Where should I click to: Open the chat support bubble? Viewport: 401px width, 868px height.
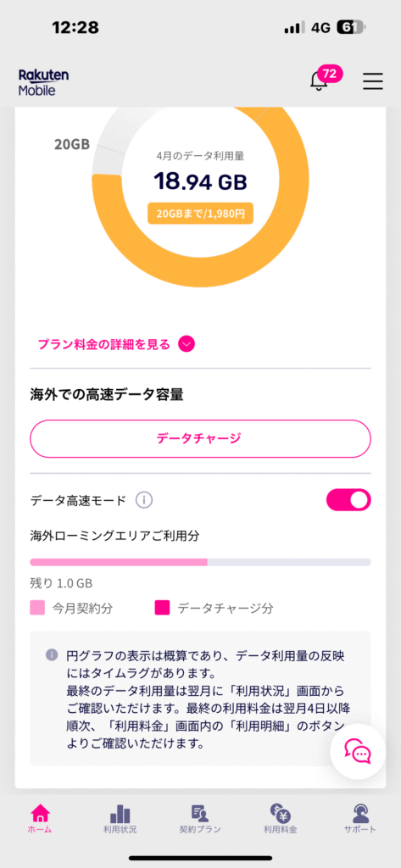click(x=358, y=751)
